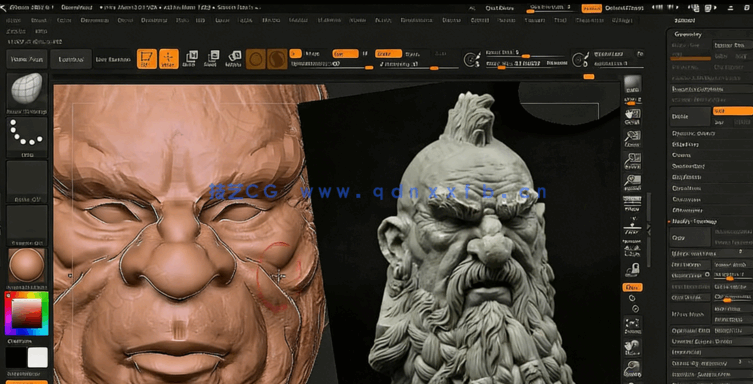The width and height of the screenshot is (753, 384).
Task: Expand the DynaMesh section
Action: coord(686,189)
